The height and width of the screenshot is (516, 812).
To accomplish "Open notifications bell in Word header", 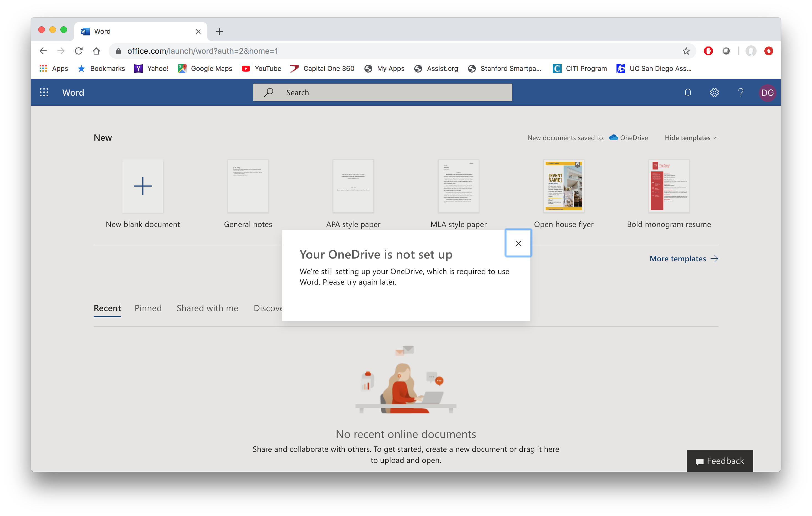I will [x=688, y=92].
